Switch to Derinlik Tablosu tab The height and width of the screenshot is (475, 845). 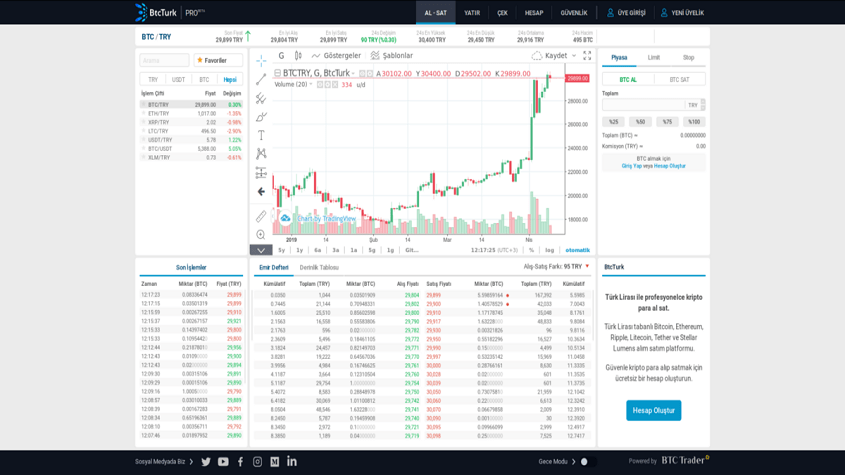pos(319,267)
